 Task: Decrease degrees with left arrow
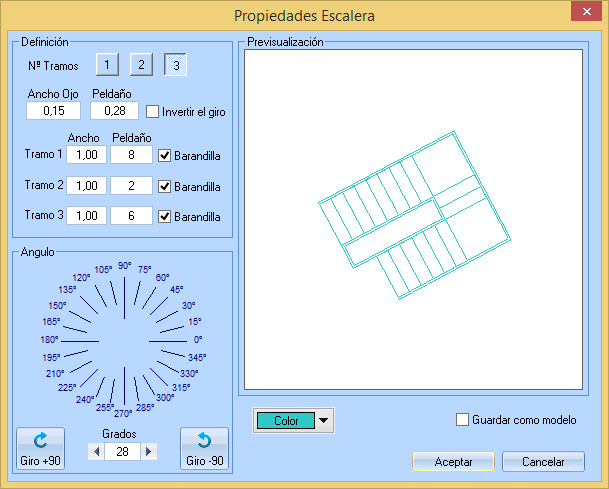coord(97,452)
